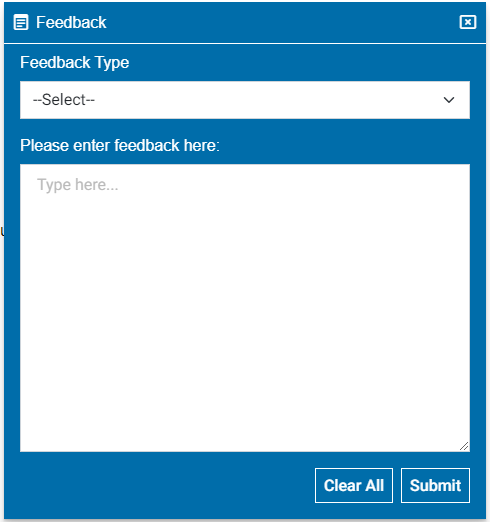The width and height of the screenshot is (490, 522).
Task: Close the Feedback dialog with X icon
Action: point(468,22)
